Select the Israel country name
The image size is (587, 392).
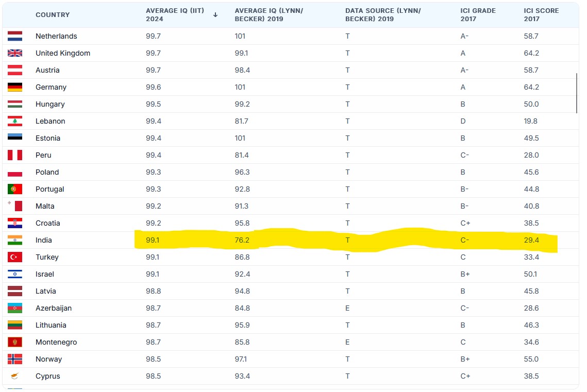(x=44, y=274)
